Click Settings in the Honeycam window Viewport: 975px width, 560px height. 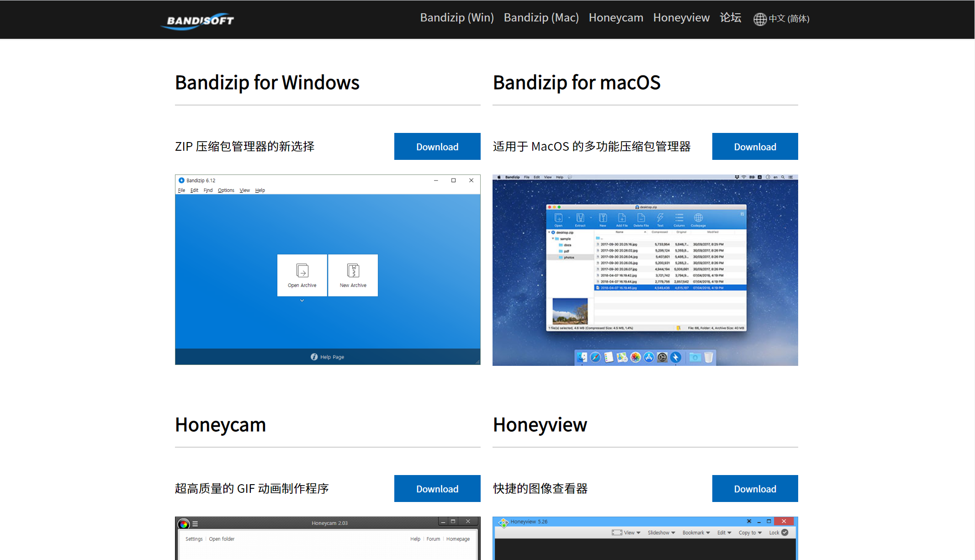click(x=194, y=539)
